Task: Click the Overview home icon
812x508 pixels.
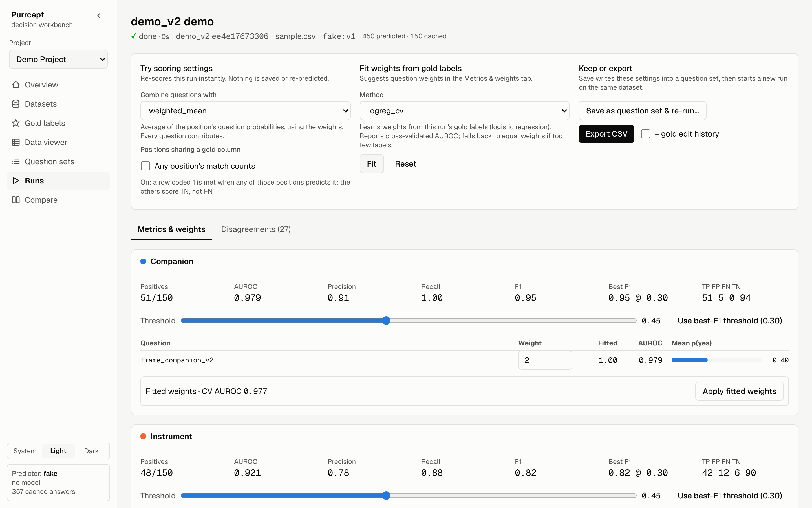Action: tap(16, 85)
